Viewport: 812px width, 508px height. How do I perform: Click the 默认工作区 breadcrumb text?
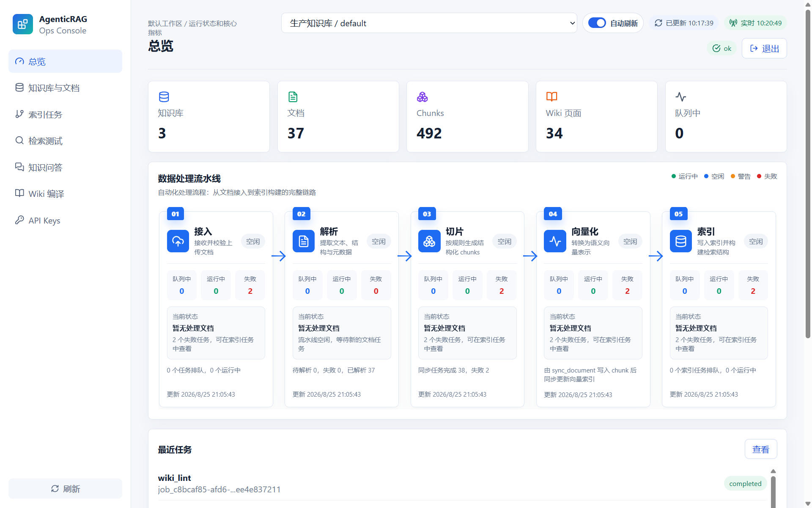pyautogui.click(x=165, y=23)
